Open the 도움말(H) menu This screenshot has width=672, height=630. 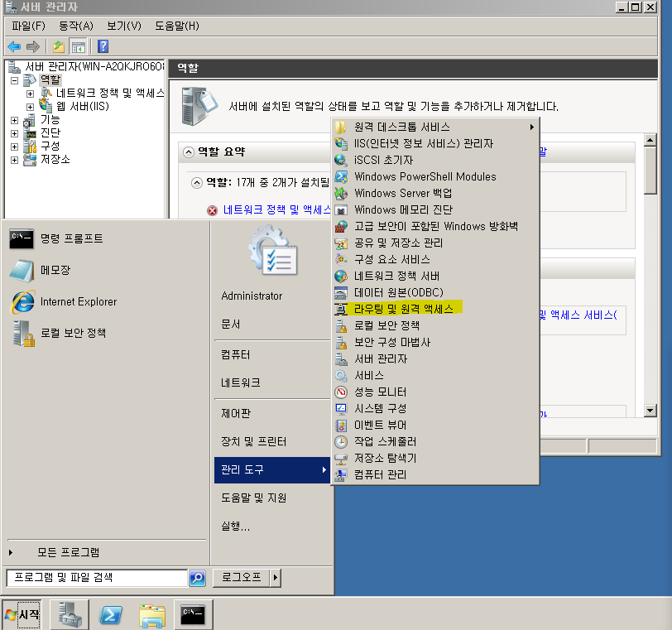(176, 26)
